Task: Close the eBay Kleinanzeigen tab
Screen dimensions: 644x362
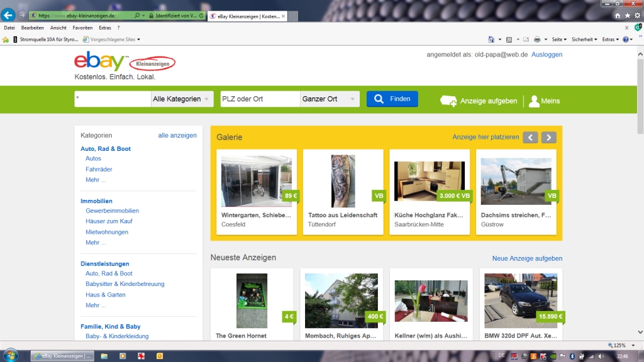Action: (283, 16)
